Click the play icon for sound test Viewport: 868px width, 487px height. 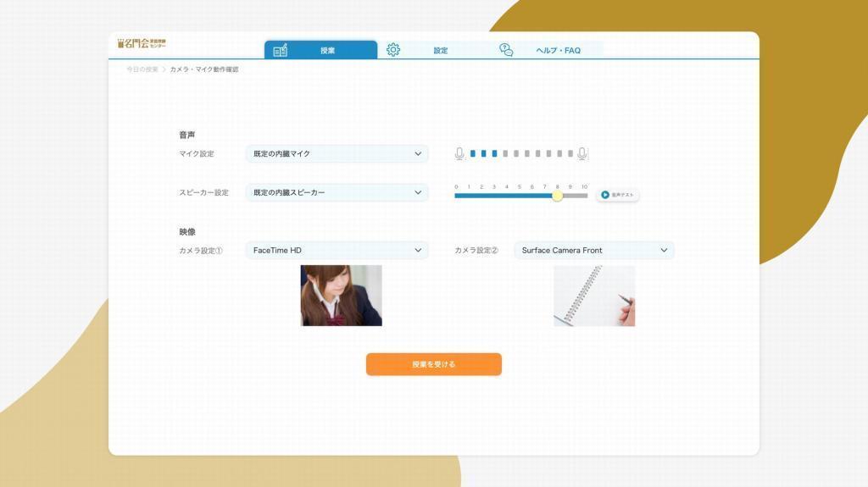(x=605, y=195)
